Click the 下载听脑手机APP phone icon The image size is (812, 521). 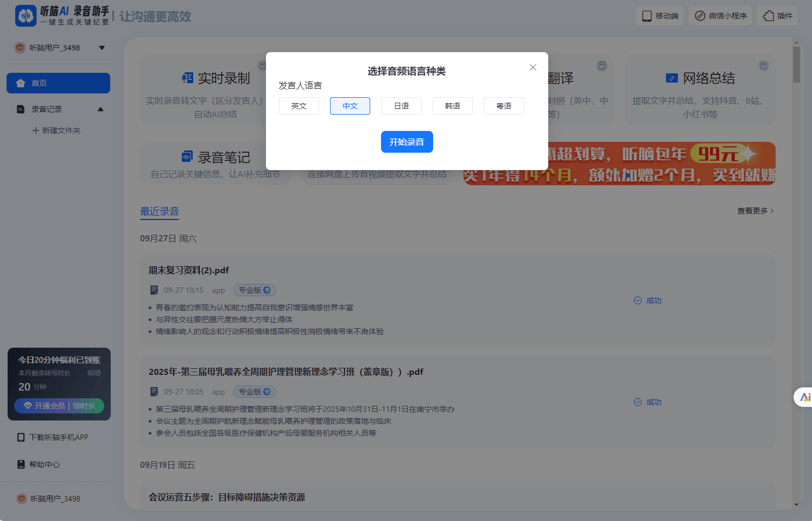click(x=21, y=437)
